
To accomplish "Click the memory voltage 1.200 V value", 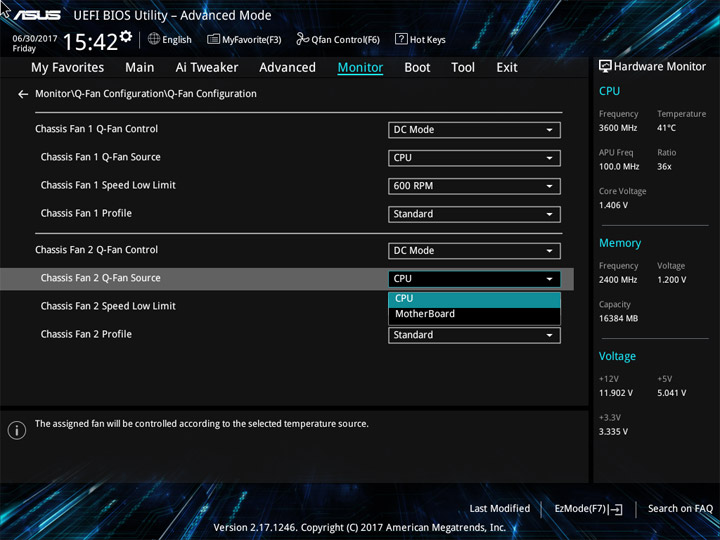I will [672, 280].
